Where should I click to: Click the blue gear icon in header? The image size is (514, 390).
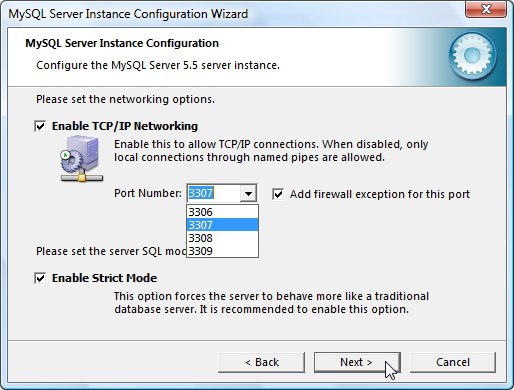click(472, 56)
